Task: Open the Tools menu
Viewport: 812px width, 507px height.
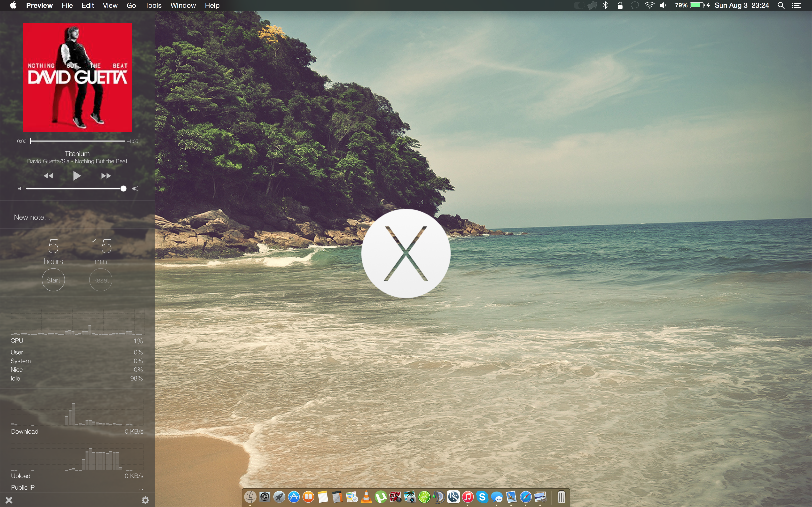Action: click(x=153, y=5)
